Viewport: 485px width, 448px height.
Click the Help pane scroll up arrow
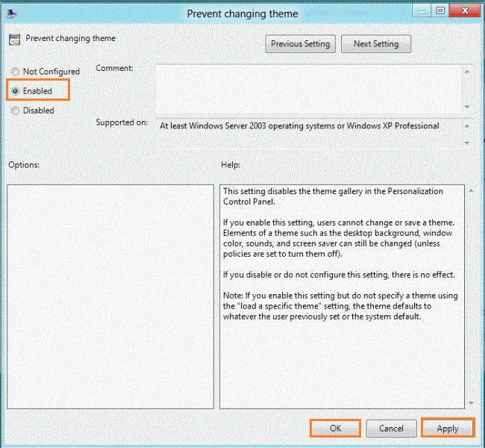471,190
